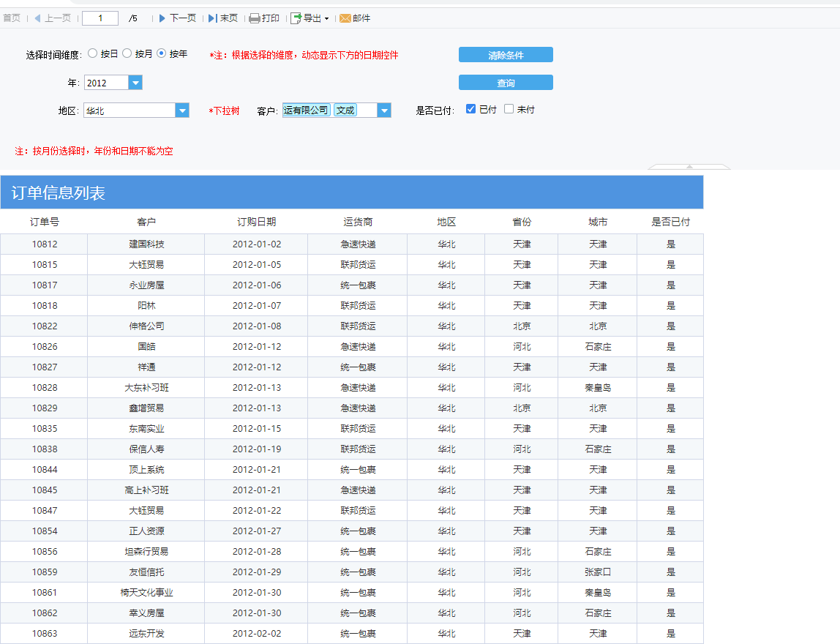The height and width of the screenshot is (644, 840).
Task: Open the 年 dropdown showing 2012
Action: 135,83
